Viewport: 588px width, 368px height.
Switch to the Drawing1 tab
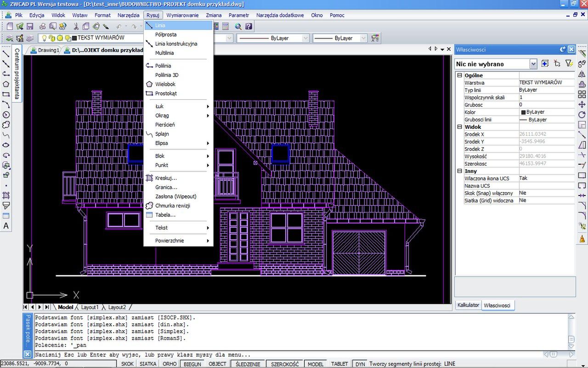tap(45, 50)
